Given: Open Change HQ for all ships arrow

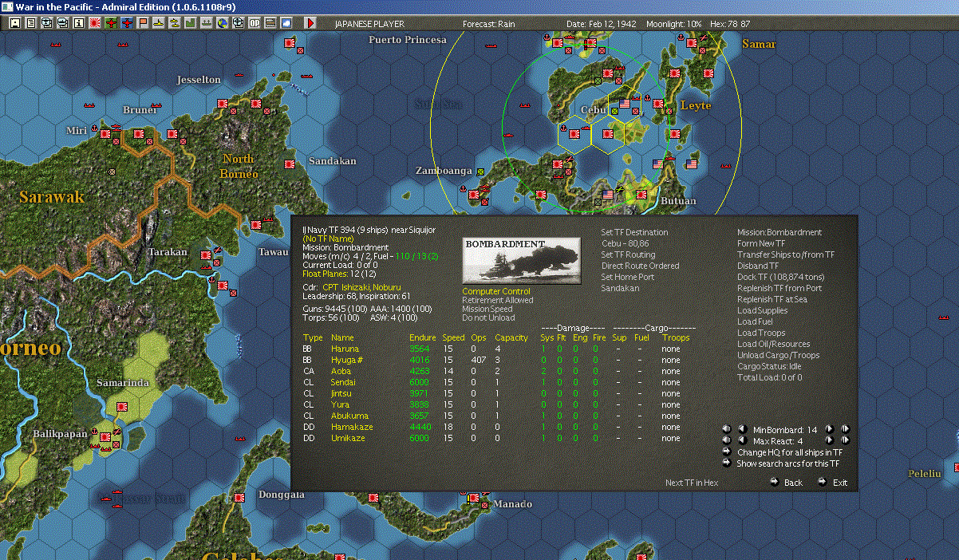Looking at the screenshot, I should tap(727, 452).
